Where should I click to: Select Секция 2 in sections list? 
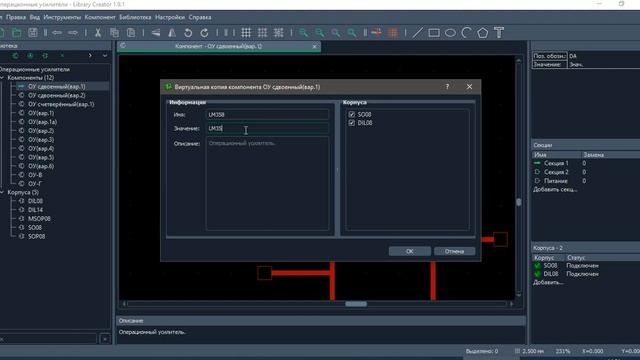(556, 172)
